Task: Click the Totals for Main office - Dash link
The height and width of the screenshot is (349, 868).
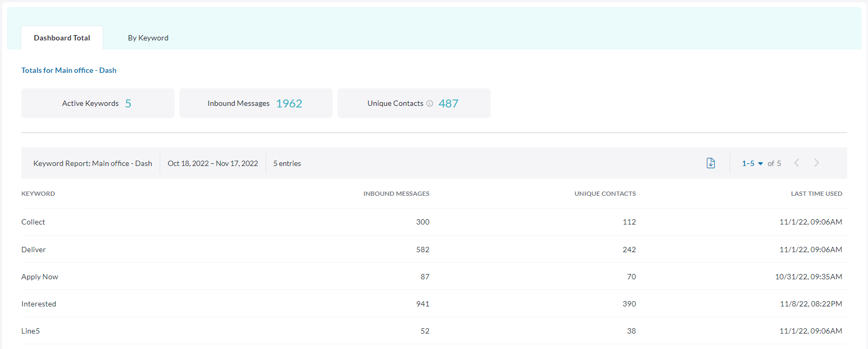Action: pos(69,70)
